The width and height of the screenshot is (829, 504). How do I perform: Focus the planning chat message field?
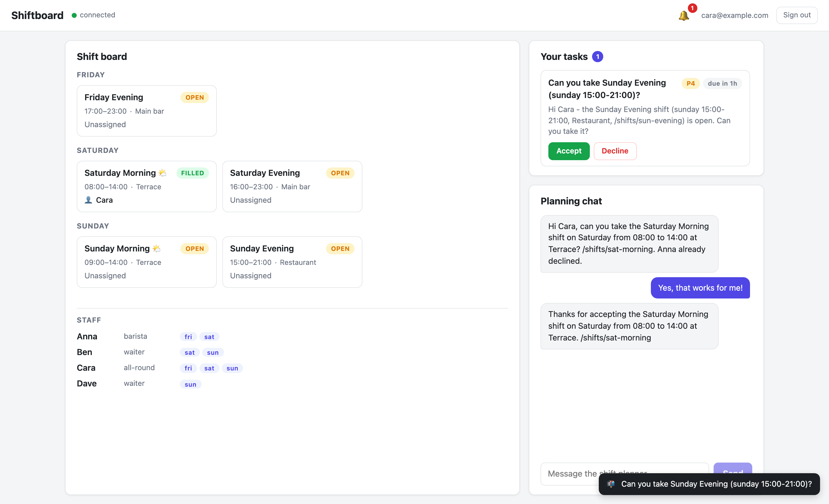(x=625, y=473)
